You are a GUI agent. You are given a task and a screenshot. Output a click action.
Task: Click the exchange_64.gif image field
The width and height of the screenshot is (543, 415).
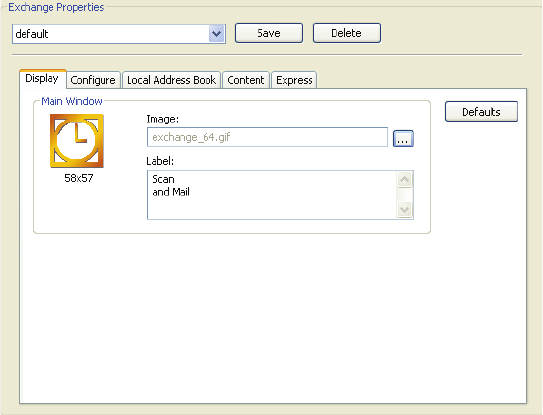click(x=267, y=137)
